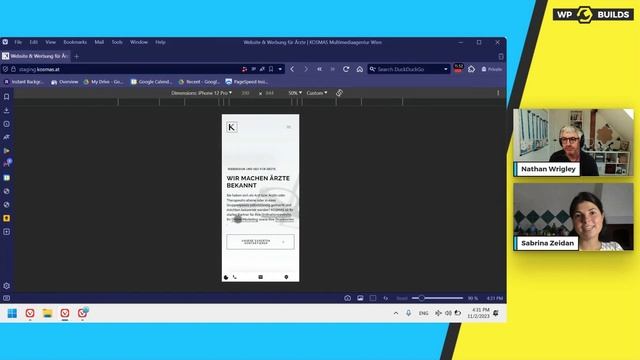Rotate the device viewport orientation
The width and height of the screenshot is (640, 360).
[339, 93]
